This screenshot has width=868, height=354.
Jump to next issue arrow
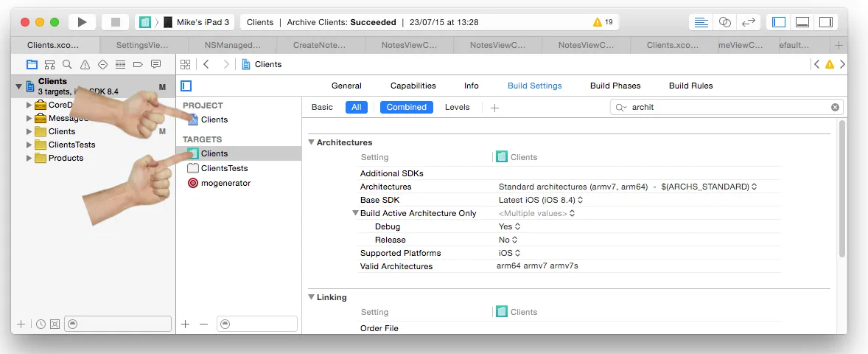click(x=842, y=64)
